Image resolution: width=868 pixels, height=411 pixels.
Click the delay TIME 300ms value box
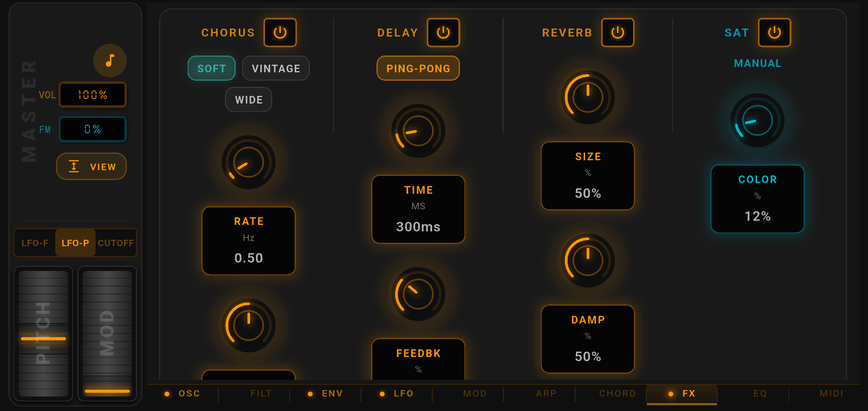418,209
